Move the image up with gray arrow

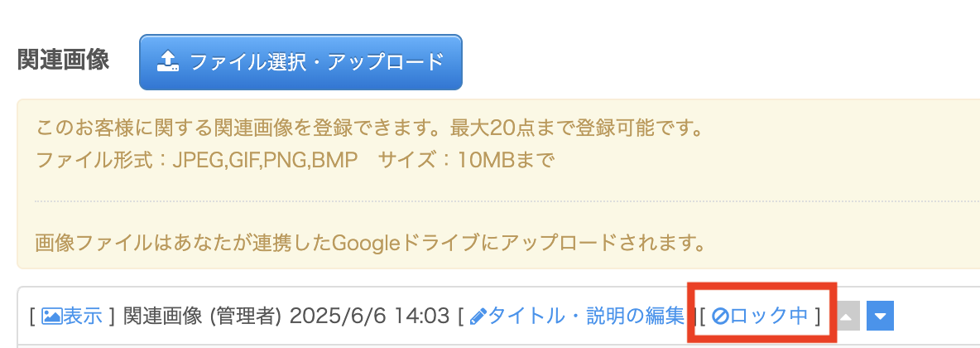[x=849, y=316]
